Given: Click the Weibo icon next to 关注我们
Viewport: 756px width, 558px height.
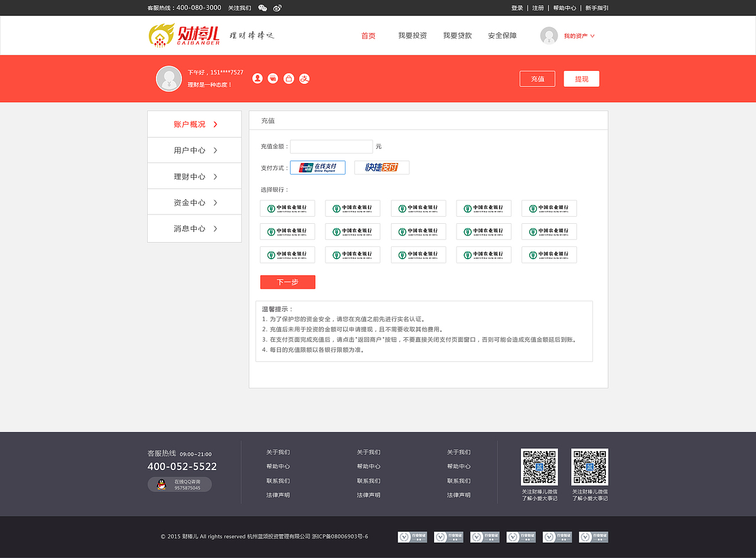Looking at the screenshot, I should [x=276, y=8].
